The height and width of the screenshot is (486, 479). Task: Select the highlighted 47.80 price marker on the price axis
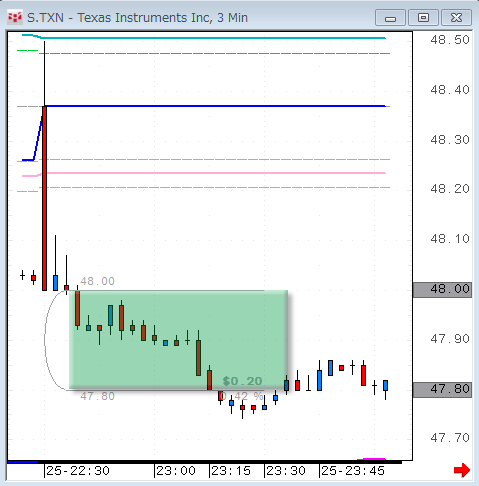(x=442, y=389)
